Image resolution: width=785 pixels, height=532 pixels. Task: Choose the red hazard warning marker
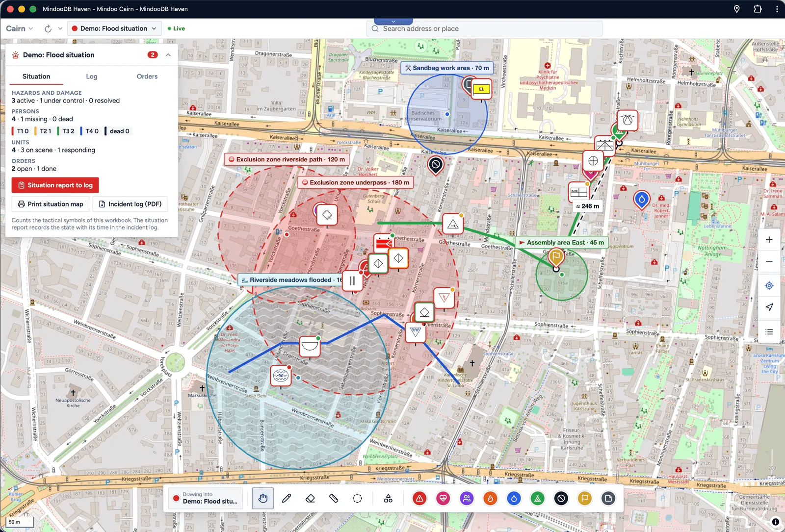[419, 499]
